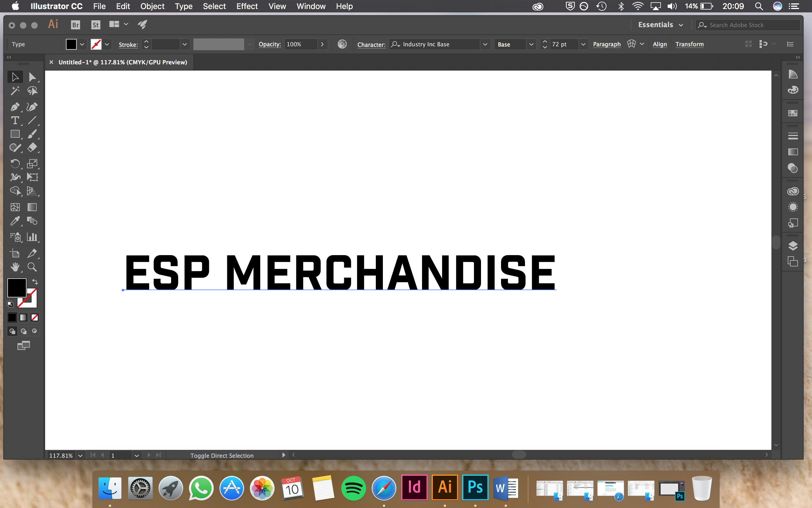The width and height of the screenshot is (812, 508).
Task: Select the Direct Selection tool
Action: tap(32, 77)
